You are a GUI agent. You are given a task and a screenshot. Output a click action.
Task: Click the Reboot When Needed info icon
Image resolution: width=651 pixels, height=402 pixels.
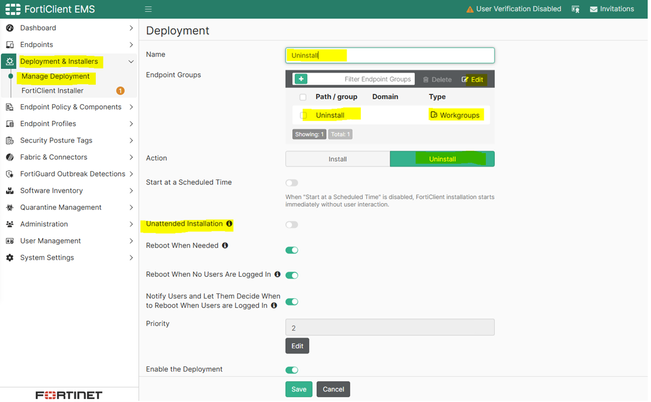point(225,245)
